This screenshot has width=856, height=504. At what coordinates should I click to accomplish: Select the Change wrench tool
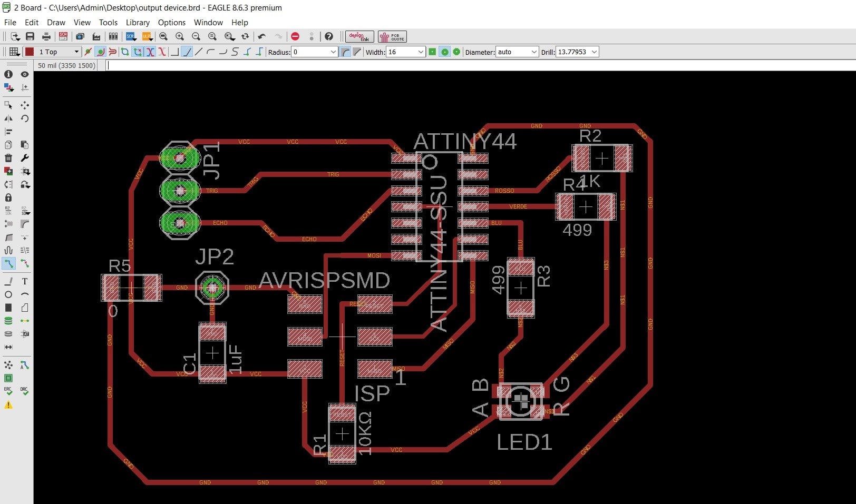pos(25,158)
